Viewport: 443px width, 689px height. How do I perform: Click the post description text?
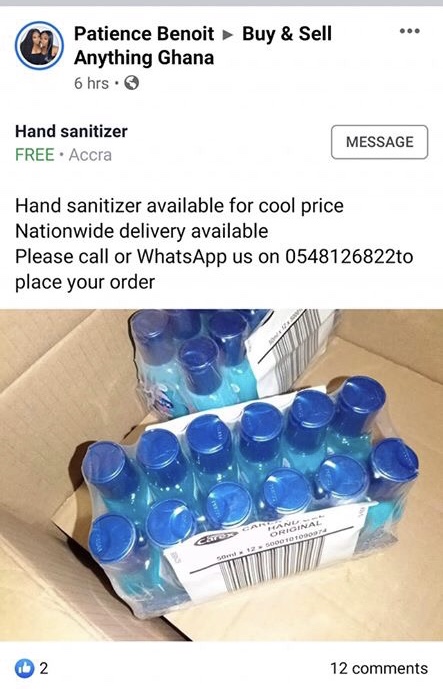214,244
